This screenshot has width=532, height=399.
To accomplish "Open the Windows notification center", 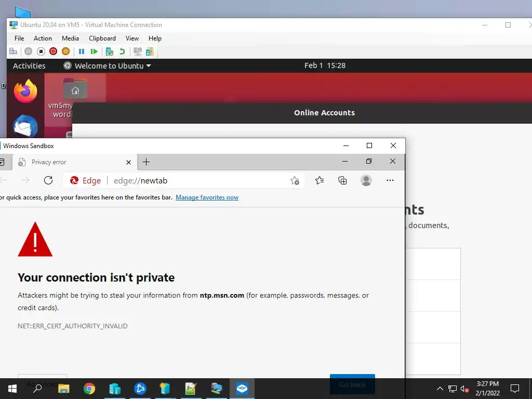I will (x=515, y=389).
